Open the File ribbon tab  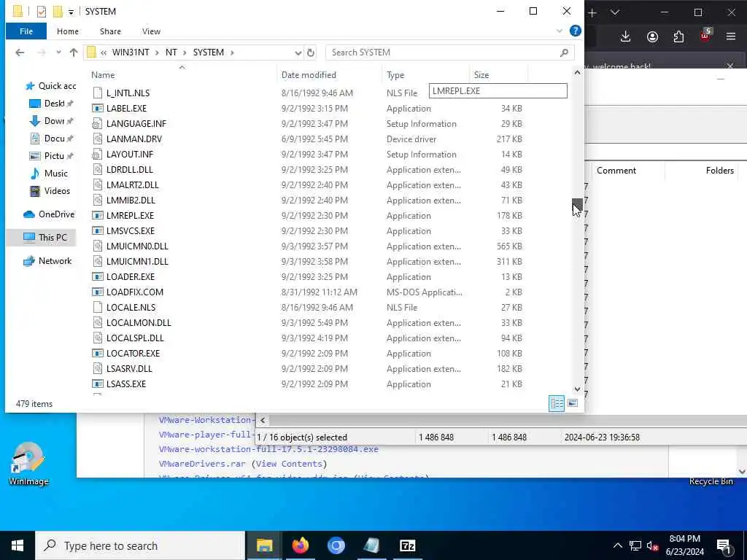26,31
